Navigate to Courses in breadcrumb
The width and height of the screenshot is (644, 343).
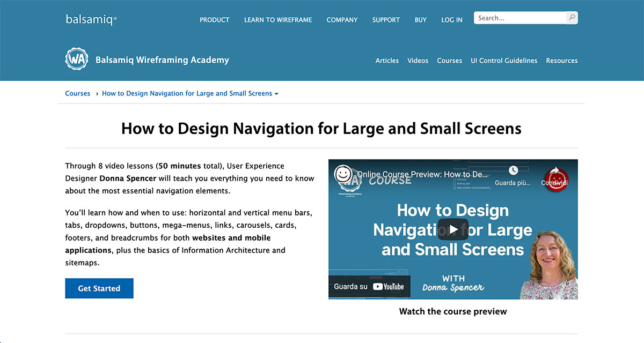pyautogui.click(x=78, y=93)
